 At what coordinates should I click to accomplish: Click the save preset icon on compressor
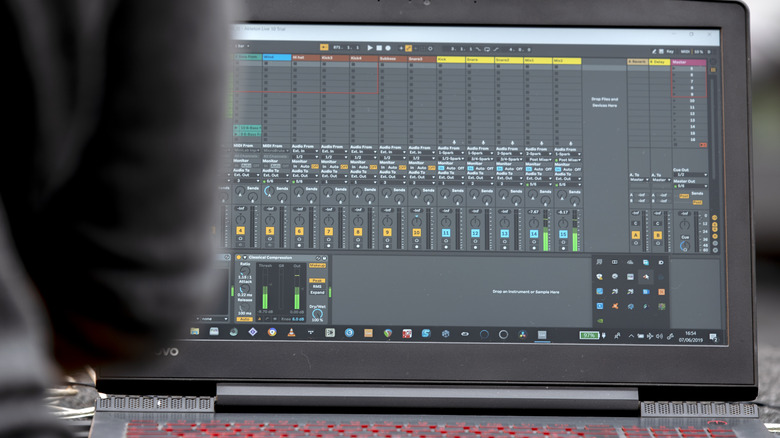click(x=324, y=258)
